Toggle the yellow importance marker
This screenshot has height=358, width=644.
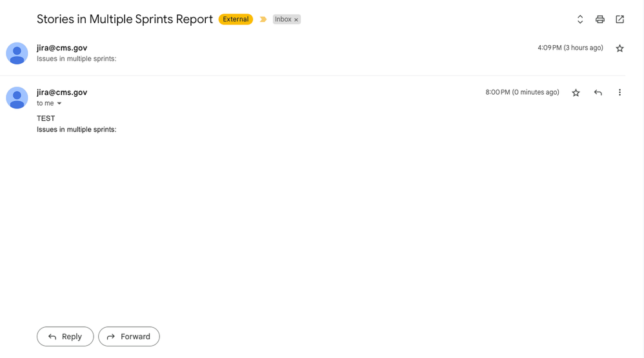click(x=263, y=19)
